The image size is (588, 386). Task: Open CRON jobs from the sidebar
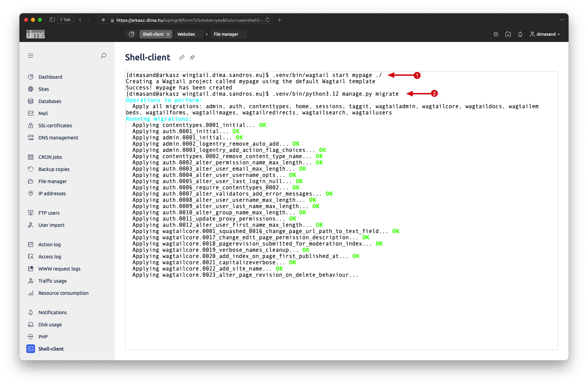pos(50,157)
